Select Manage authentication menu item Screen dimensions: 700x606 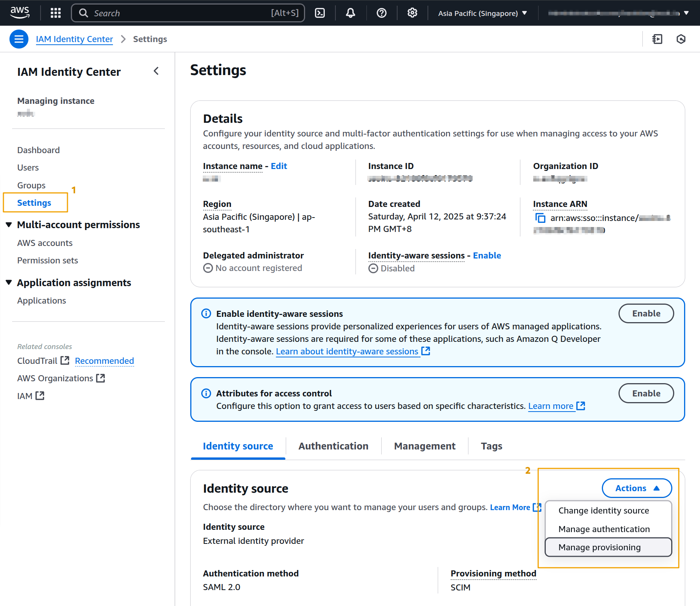608,529
